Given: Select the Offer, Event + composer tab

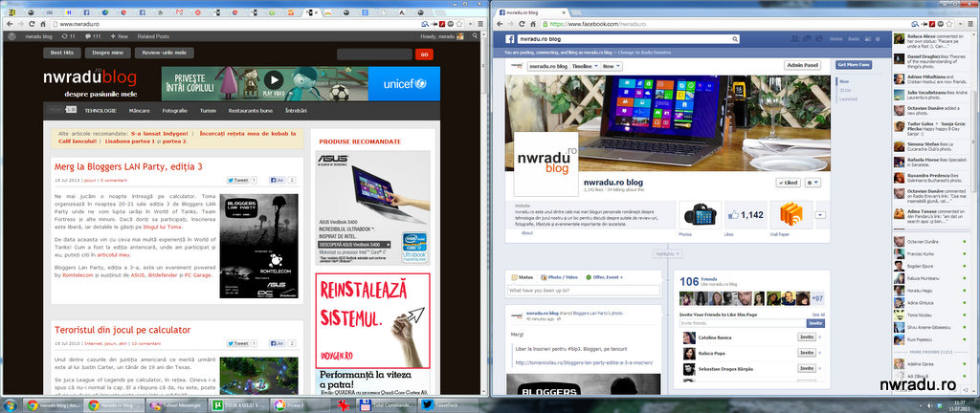Looking at the screenshot, I should click(x=605, y=277).
